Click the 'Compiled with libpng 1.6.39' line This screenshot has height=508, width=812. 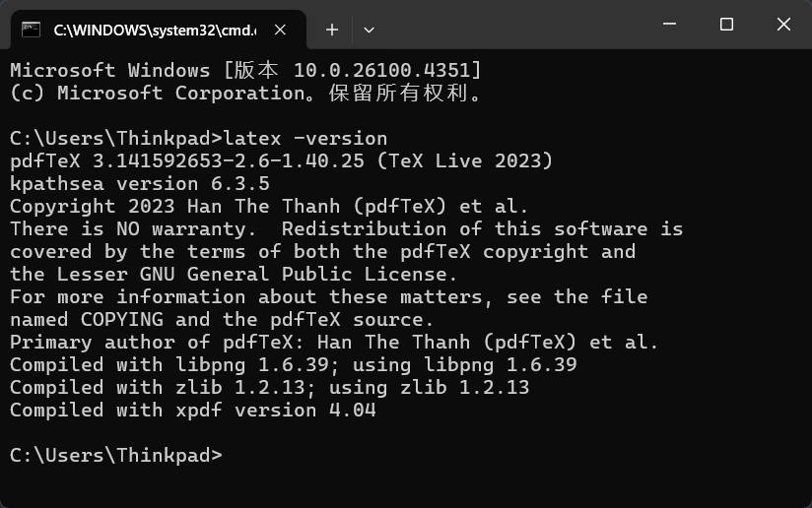pyautogui.click(x=293, y=364)
